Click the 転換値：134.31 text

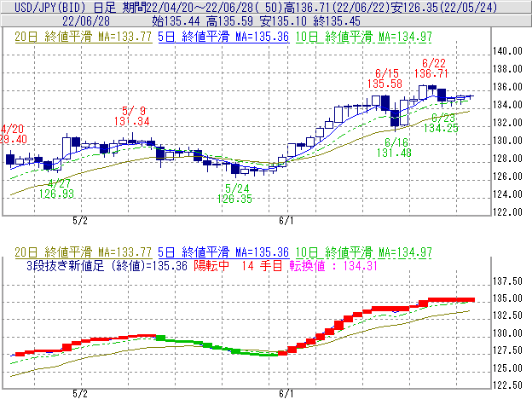(333, 265)
